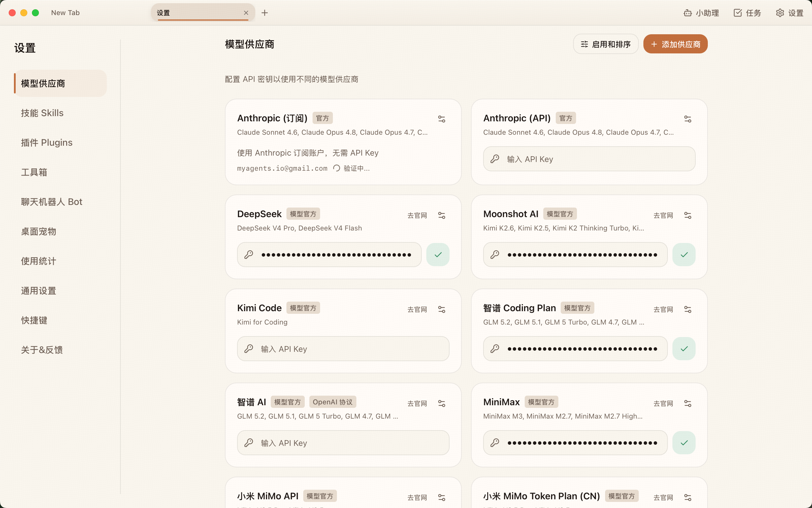Click the 官方 badge on Anthropic (订阅)

(322, 118)
